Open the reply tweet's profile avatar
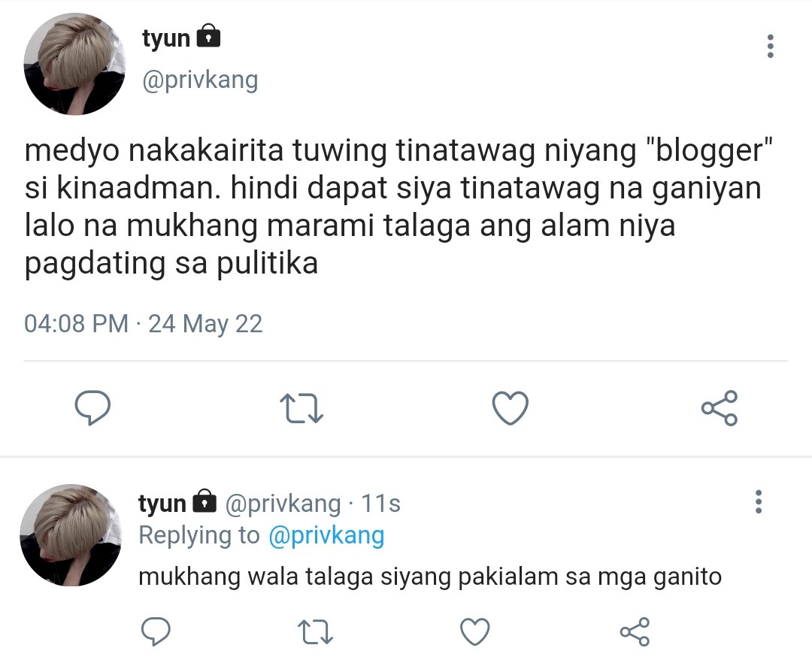The image size is (812, 663). pos(71,535)
